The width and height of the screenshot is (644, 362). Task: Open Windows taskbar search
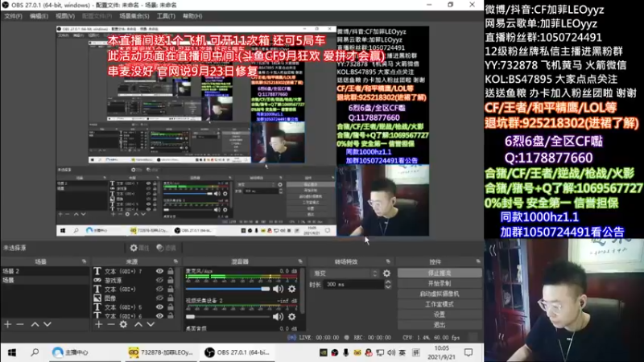[x=35, y=352]
